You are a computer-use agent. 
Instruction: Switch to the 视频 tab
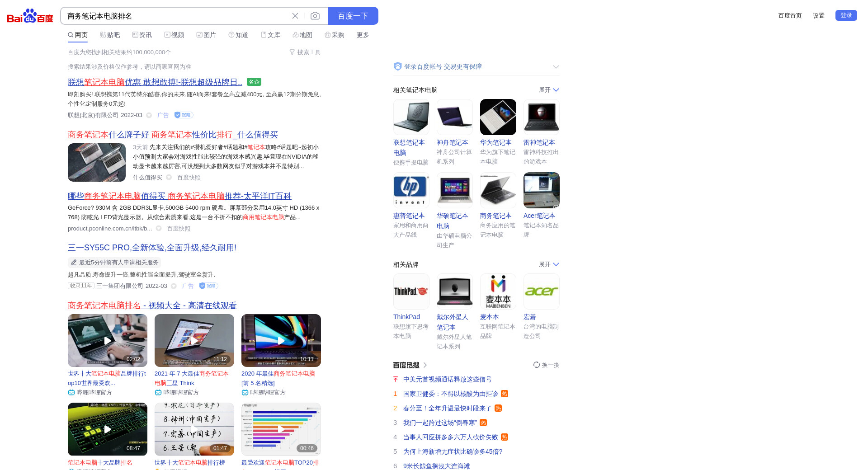point(174,35)
